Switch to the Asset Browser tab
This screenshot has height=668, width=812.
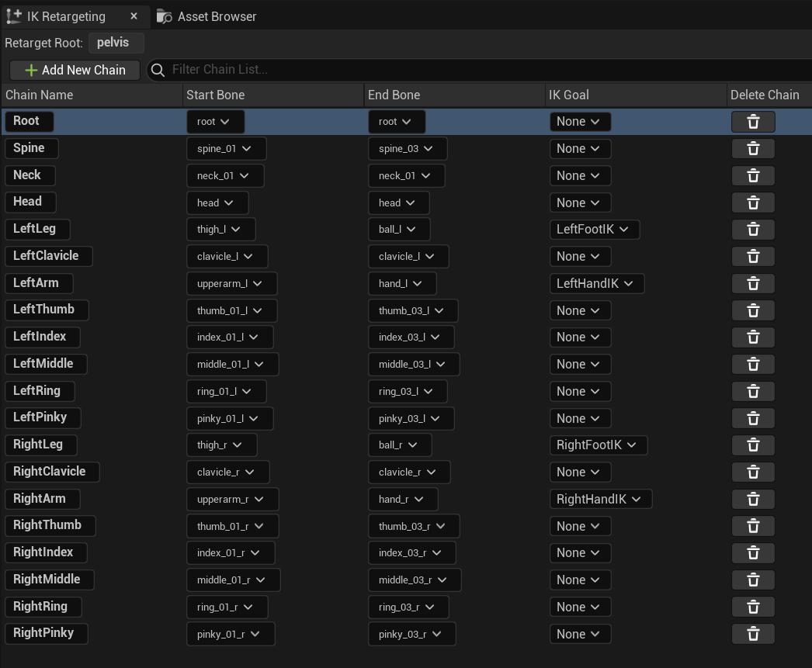(x=206, y=16)
